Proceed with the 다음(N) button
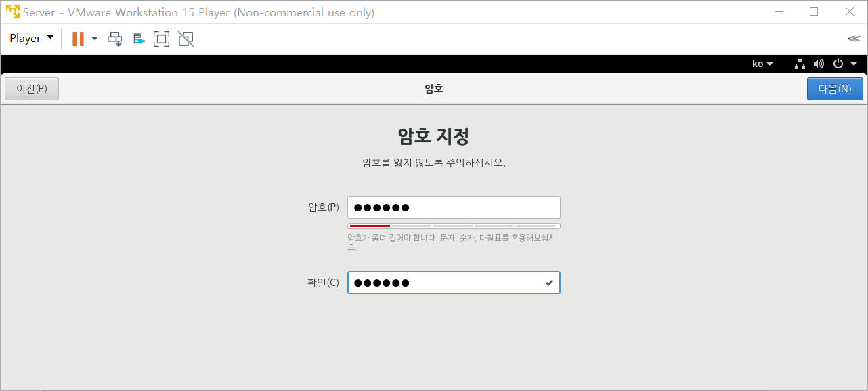The height and width of the screenshot is (391, 868). pos(835,89)
